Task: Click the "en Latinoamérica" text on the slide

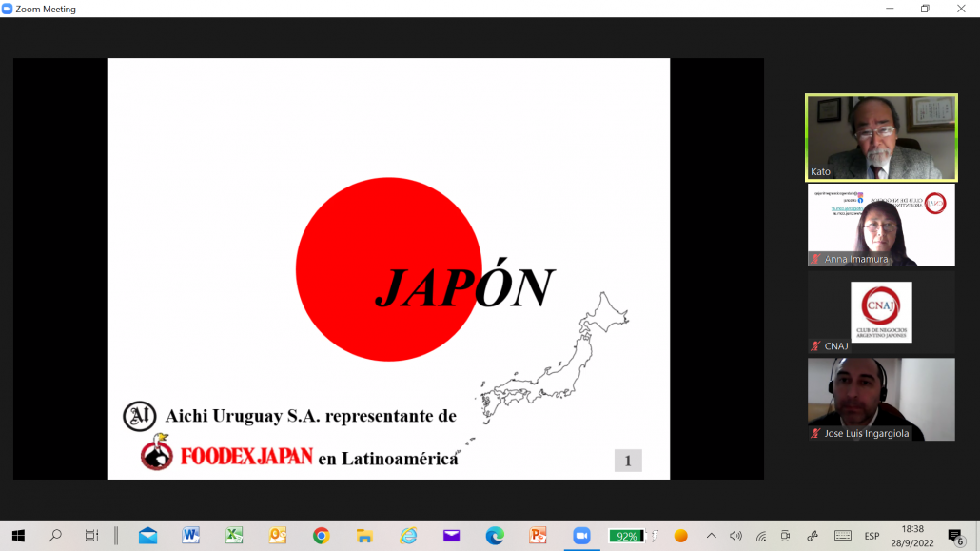Action: click(x=388, y=459)
